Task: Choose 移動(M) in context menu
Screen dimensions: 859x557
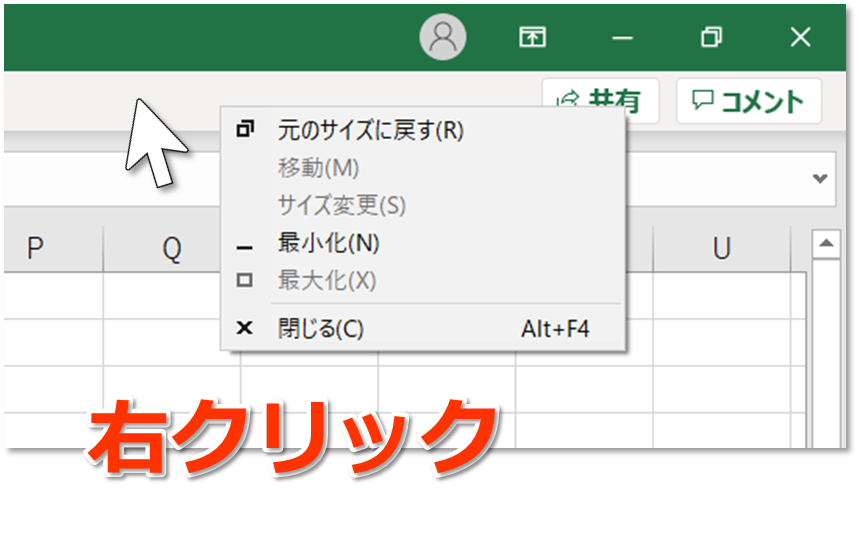Action: 423,168
